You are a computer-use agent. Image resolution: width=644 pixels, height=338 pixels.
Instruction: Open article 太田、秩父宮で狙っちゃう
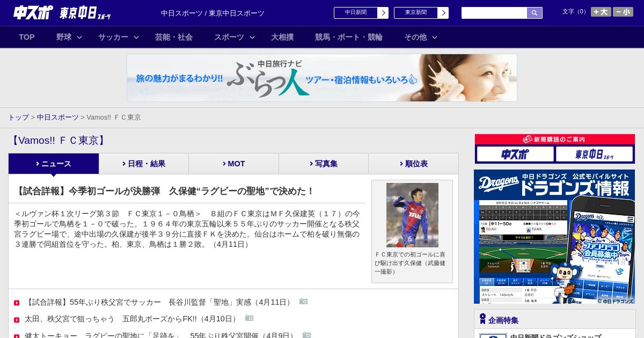coord(132,319)
